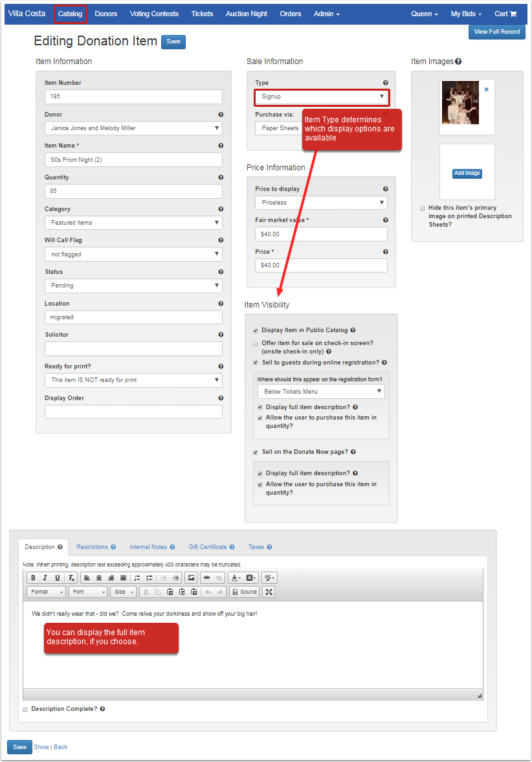The image size is (532, 762).
Task: Open Catalog in the navigation bar
Action: pos(70,14)
